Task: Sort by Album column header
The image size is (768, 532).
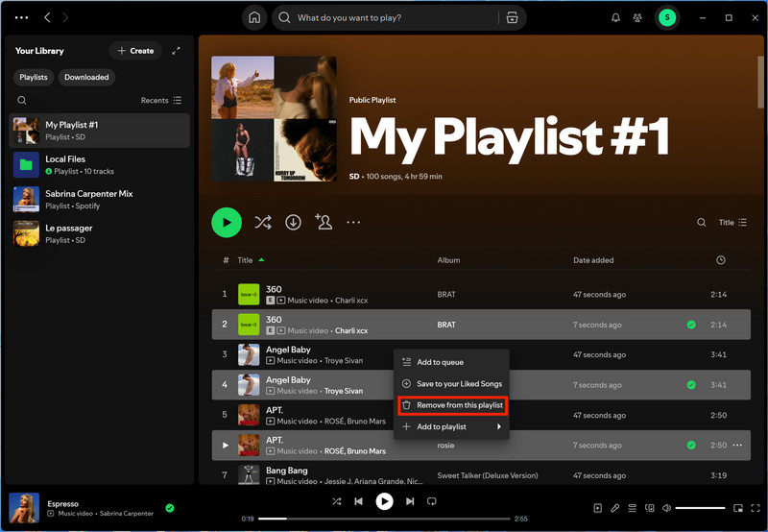Action: [448, 260]
